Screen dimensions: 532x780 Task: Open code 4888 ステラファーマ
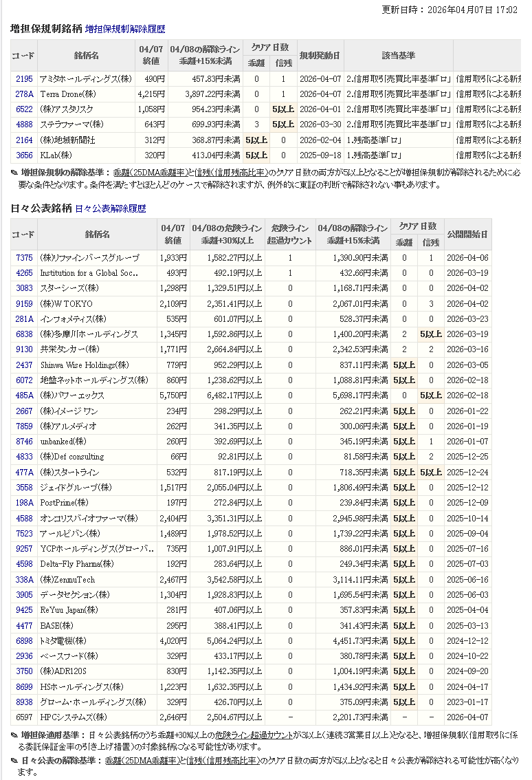24,124
